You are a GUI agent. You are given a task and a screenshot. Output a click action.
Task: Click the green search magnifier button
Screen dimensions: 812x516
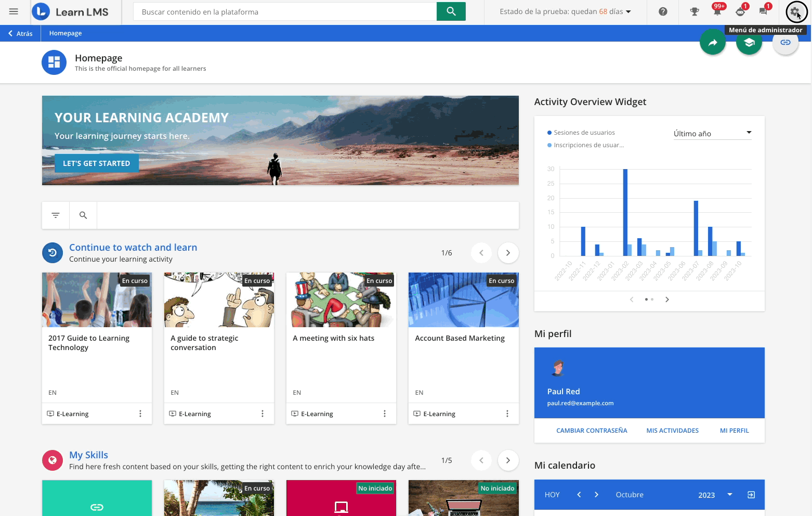[x=451, y=11]
